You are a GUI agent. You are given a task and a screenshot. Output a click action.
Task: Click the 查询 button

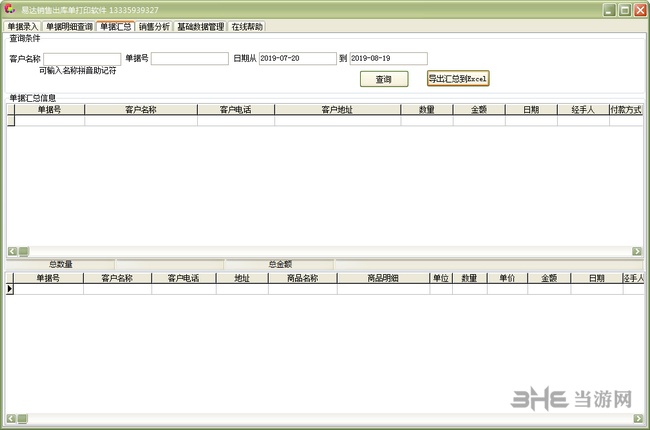coord(384,79)
